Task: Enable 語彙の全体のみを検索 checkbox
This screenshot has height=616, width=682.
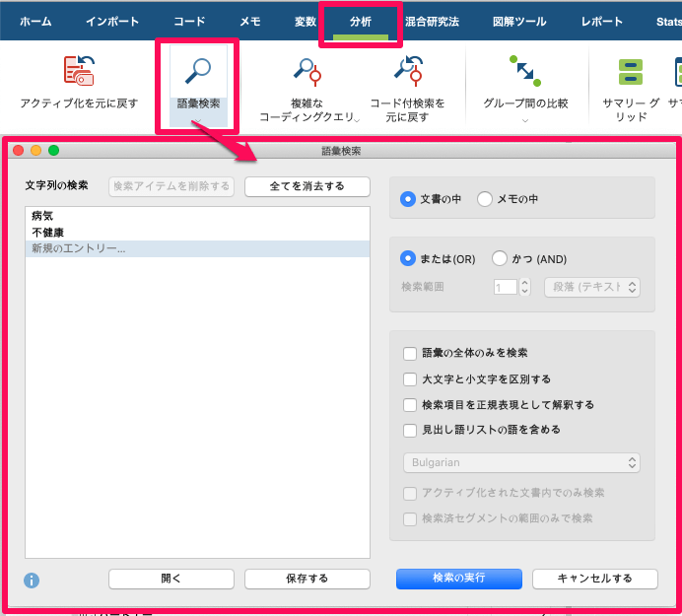Action: 410,353
